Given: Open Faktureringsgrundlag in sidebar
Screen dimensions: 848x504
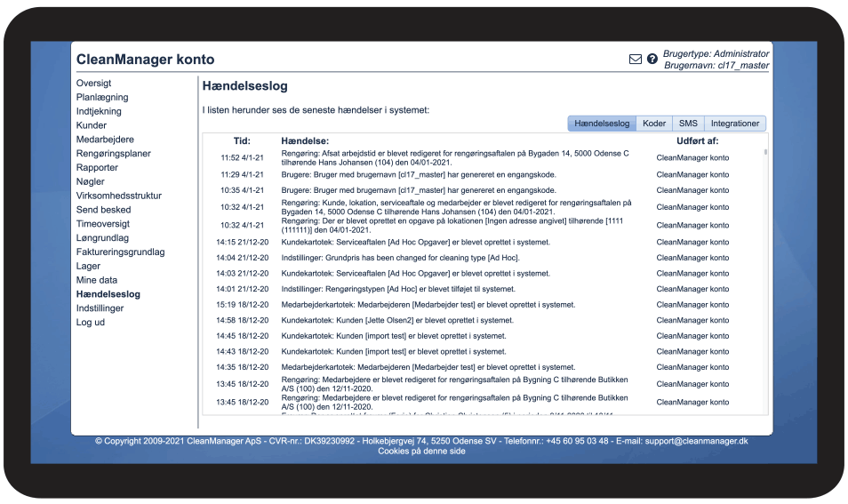Looking at the screenshot, I should click(121, 252).
